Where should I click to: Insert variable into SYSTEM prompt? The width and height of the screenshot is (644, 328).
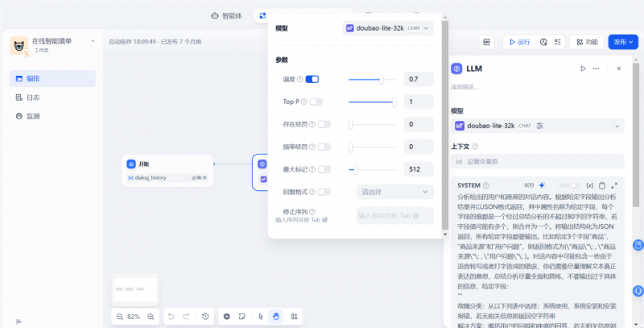[589, 185]
